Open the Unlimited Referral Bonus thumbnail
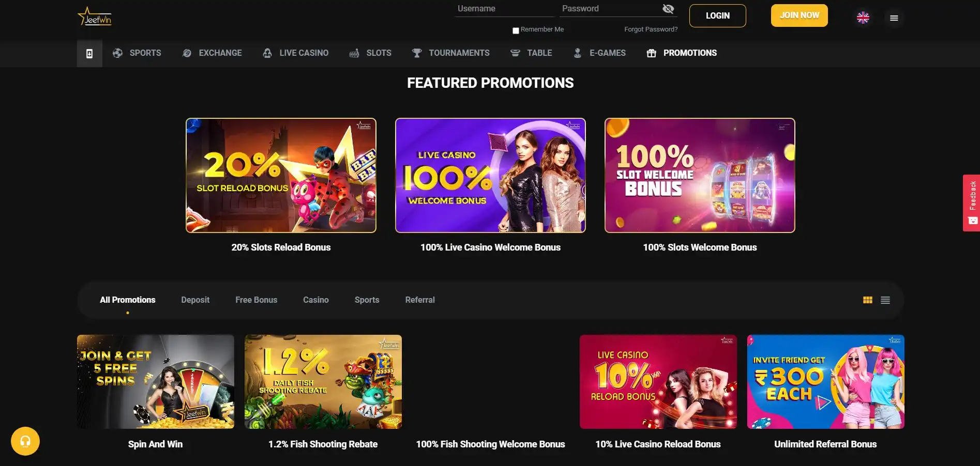 (825, 382)
